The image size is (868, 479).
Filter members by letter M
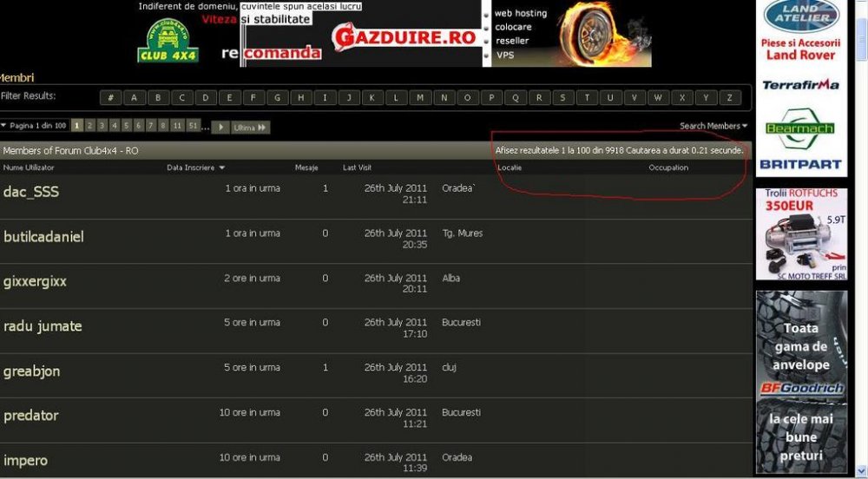click(x=420, y=98)
